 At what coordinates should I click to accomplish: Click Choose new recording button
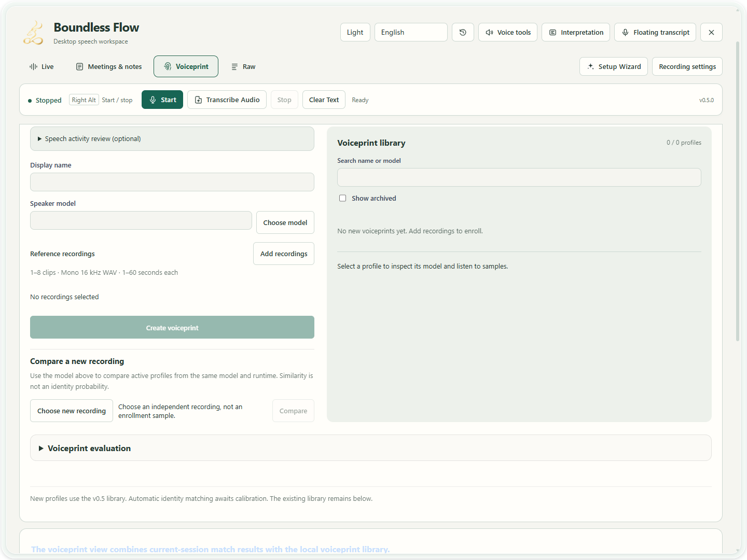point(72,411)
